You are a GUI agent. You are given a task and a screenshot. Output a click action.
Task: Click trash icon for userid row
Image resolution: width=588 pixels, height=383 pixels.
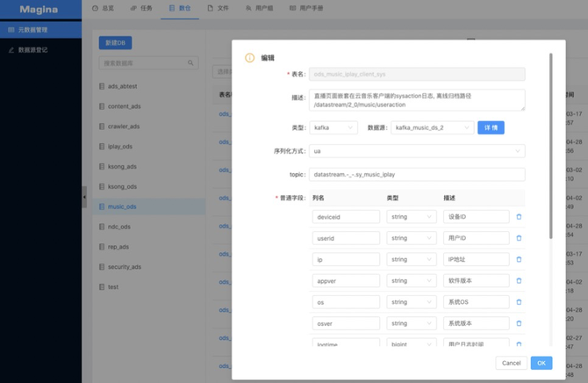(519, 238)
